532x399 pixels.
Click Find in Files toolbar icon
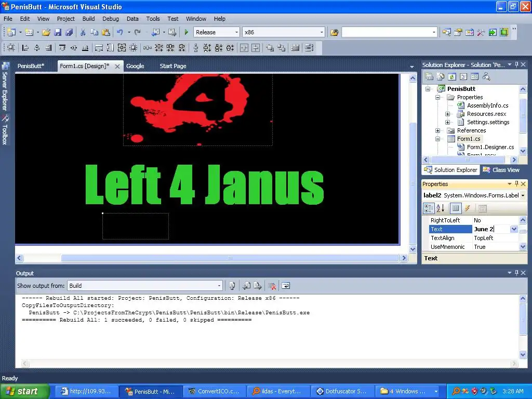coord(334,32)
